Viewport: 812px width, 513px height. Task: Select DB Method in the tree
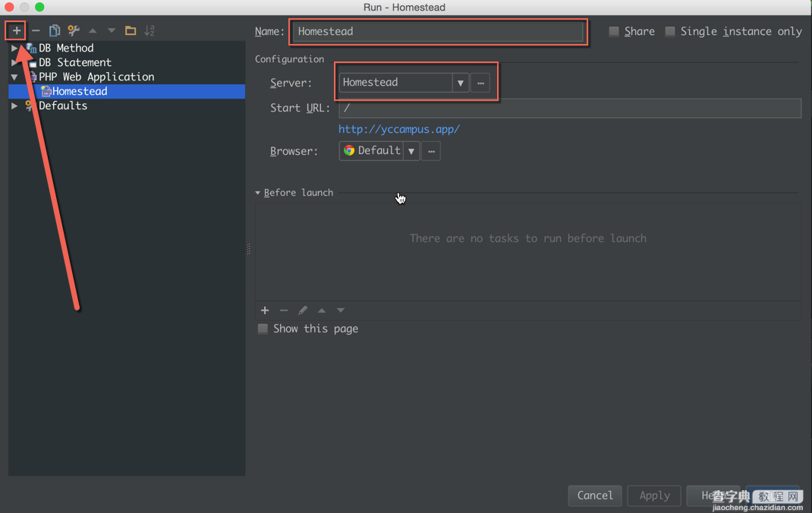[x=66, y=48]
